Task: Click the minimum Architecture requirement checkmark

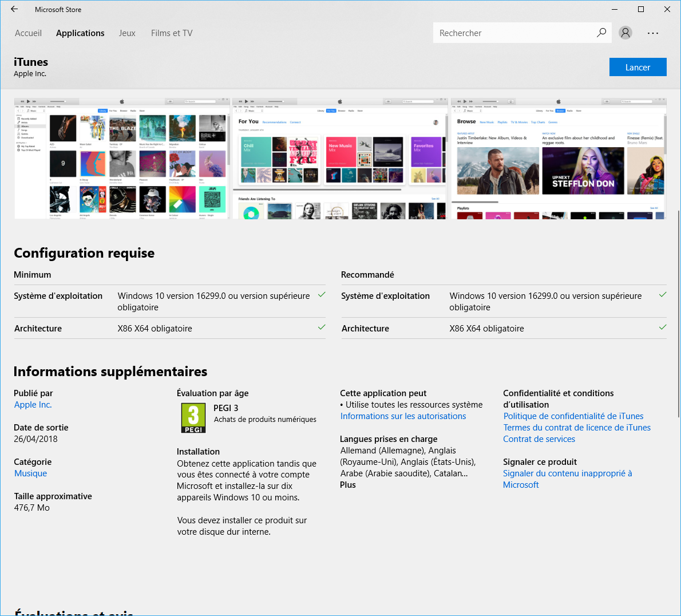Action: click(x=322, y=327)
